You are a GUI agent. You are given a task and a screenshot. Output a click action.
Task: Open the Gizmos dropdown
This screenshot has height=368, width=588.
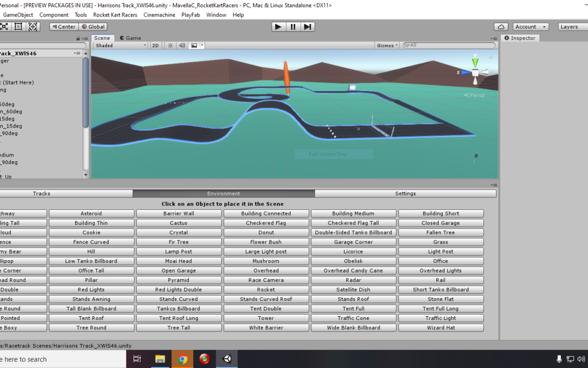click(388, 45)
